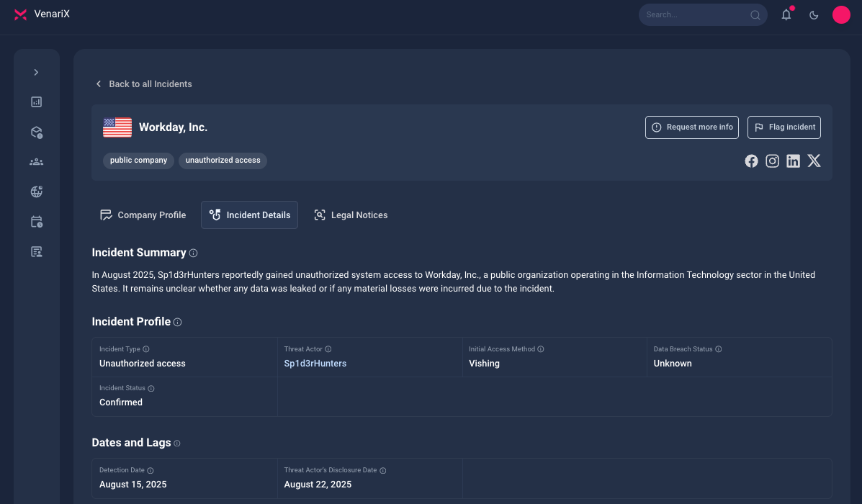Image resolution: width=862 pixels, height=504 pixels.
Task: Click the Flag incident button
Action: tap(784, 127)
